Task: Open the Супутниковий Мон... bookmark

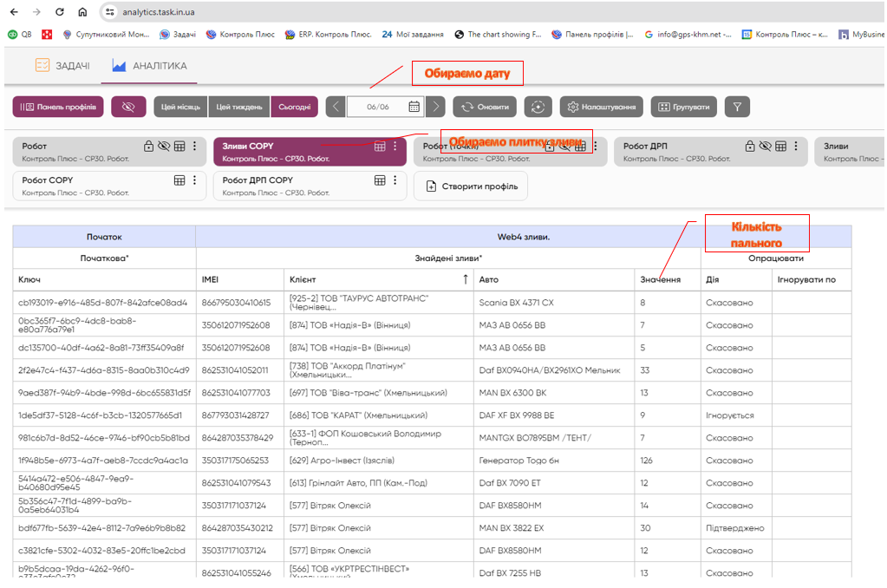Action: tap(106, 35)
